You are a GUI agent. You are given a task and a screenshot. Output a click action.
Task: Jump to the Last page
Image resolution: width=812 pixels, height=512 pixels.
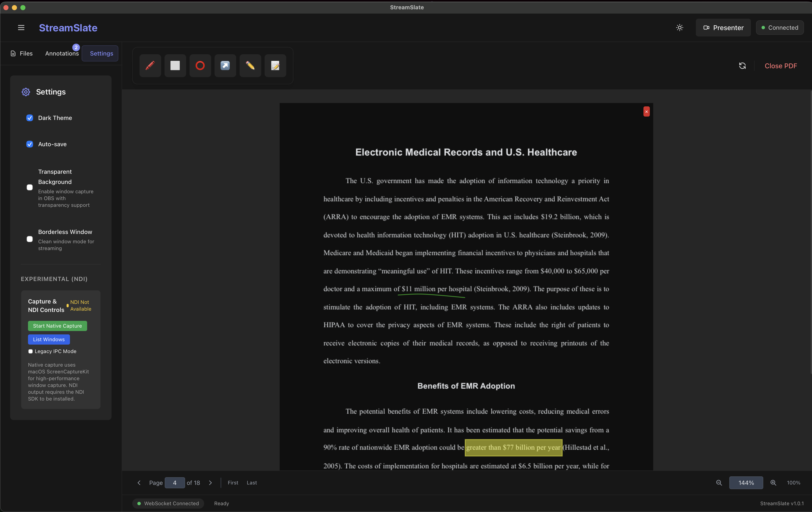coord(252,482)
